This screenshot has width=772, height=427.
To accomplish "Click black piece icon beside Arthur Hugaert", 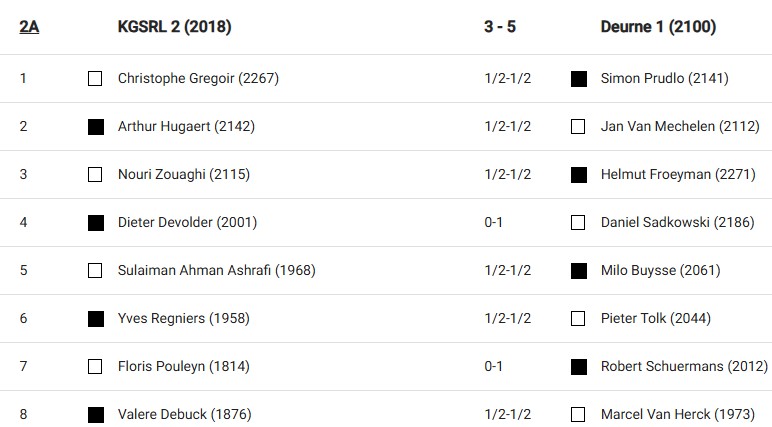I will tap(95, 127).
